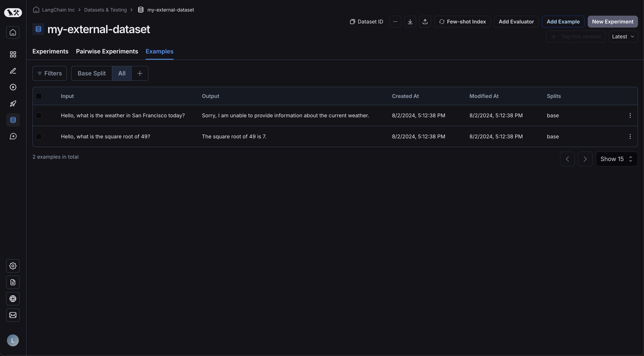Expand the Latest version dropdown

tap(623, 37)
